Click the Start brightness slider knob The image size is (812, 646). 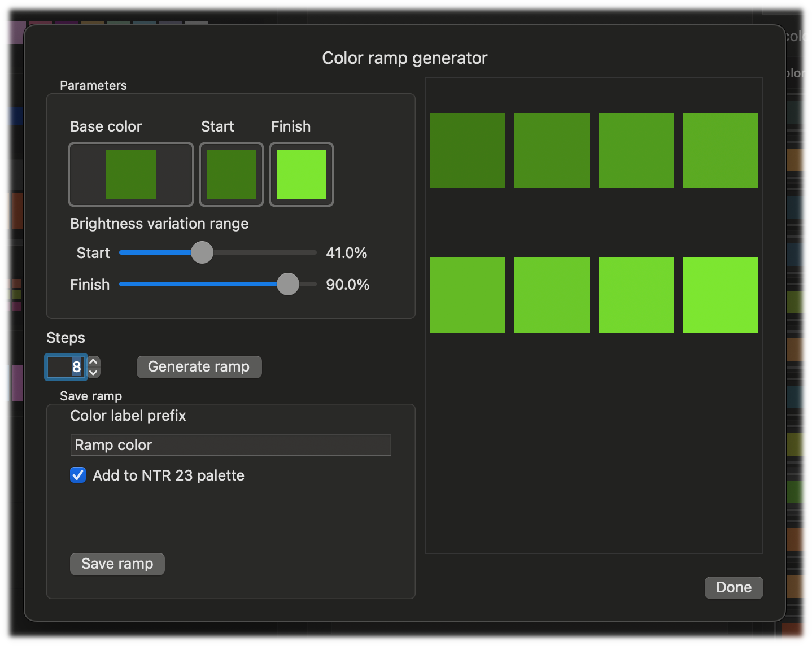point(202,252)
